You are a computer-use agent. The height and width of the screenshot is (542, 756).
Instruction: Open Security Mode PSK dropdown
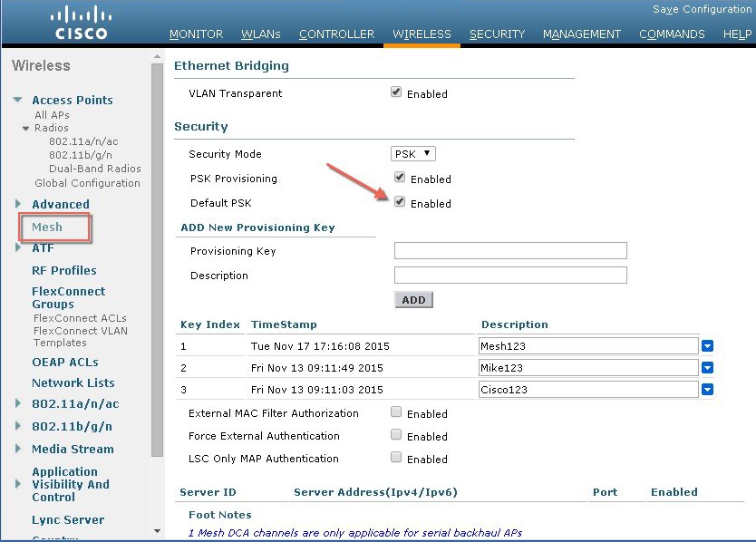click(412, 154)
